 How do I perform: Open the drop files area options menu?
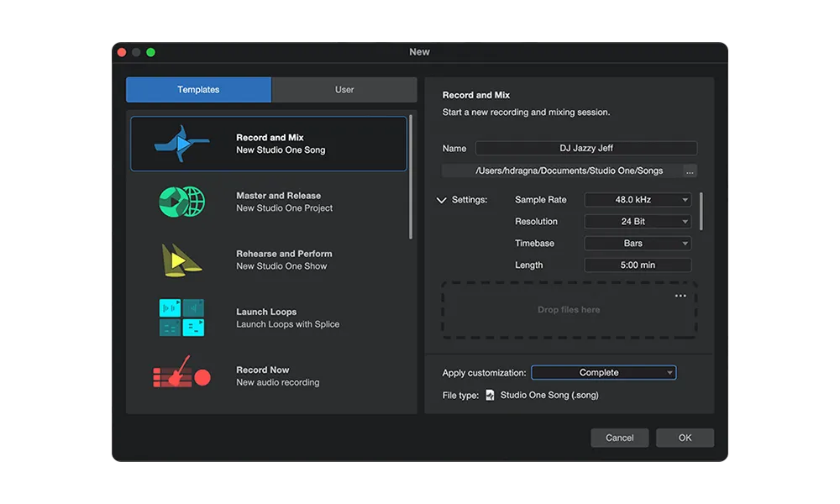(680, 296)
